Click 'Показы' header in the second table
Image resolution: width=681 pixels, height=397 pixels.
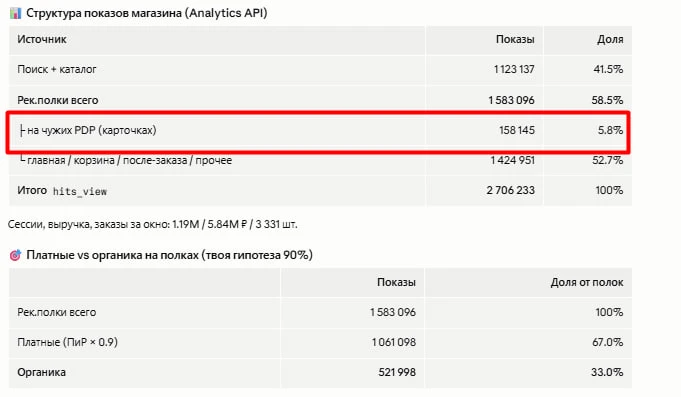click(397, 282)
